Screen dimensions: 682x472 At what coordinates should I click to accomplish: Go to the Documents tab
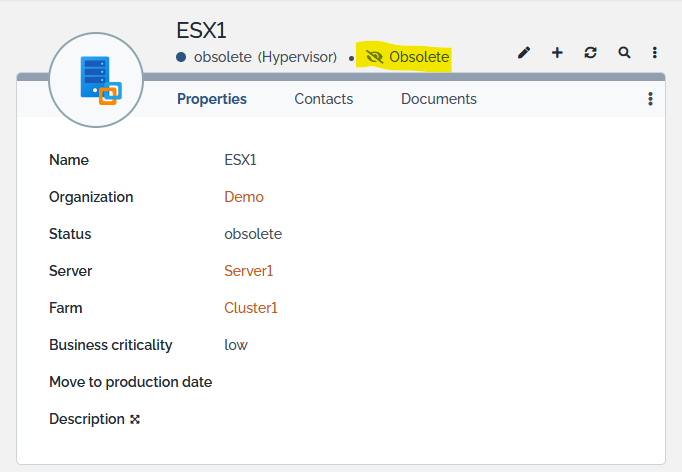(438, 99)
